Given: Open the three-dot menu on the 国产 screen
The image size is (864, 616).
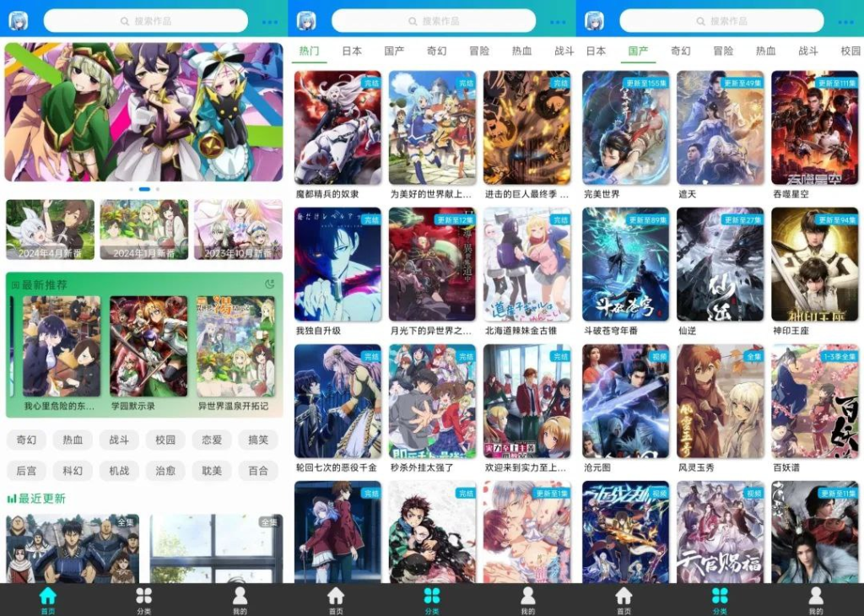Looking at the screenshot, I should (845, 22).
